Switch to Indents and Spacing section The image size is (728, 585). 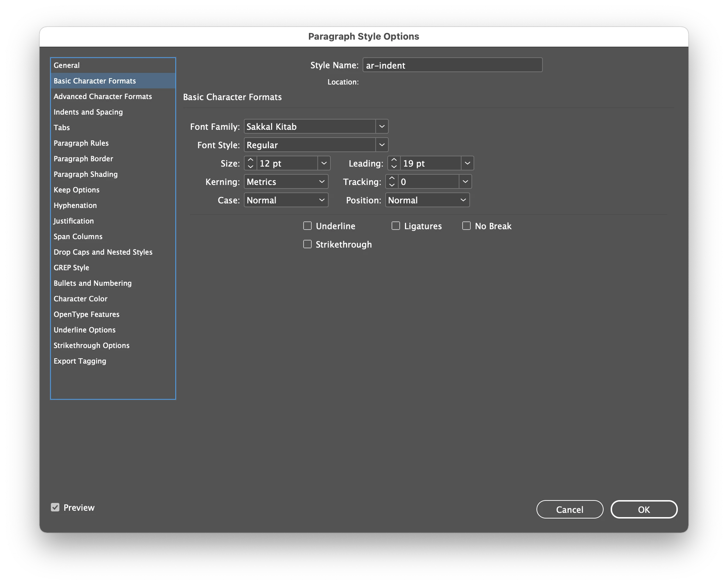tap(88, 112)
